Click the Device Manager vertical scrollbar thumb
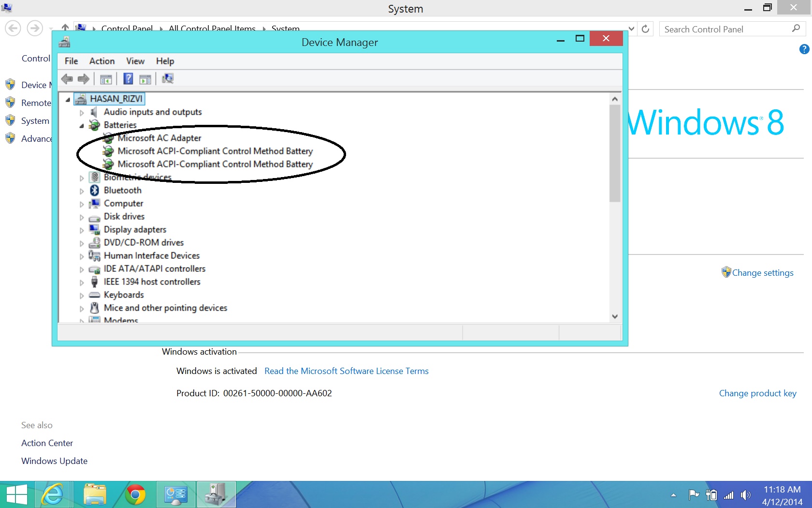Image resolution: width=812 pixels, height=508 pixels. pos(615,153)
